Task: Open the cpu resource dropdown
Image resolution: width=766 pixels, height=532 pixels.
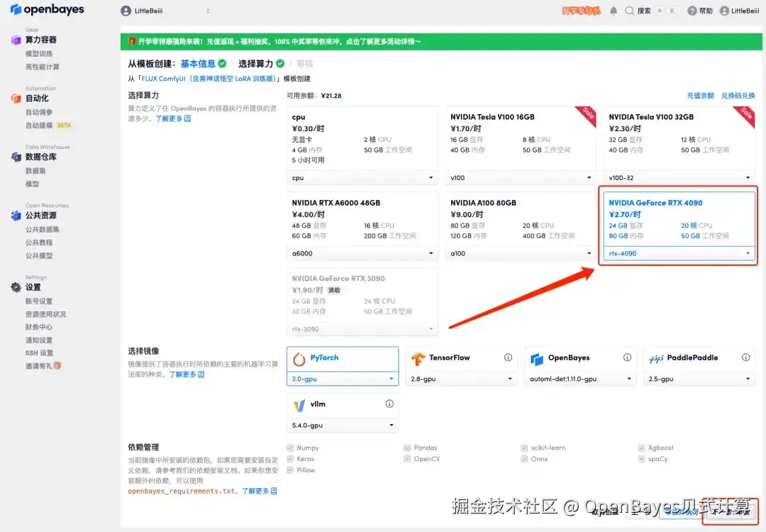Action: pyautogui.click(x=362, y=178)
